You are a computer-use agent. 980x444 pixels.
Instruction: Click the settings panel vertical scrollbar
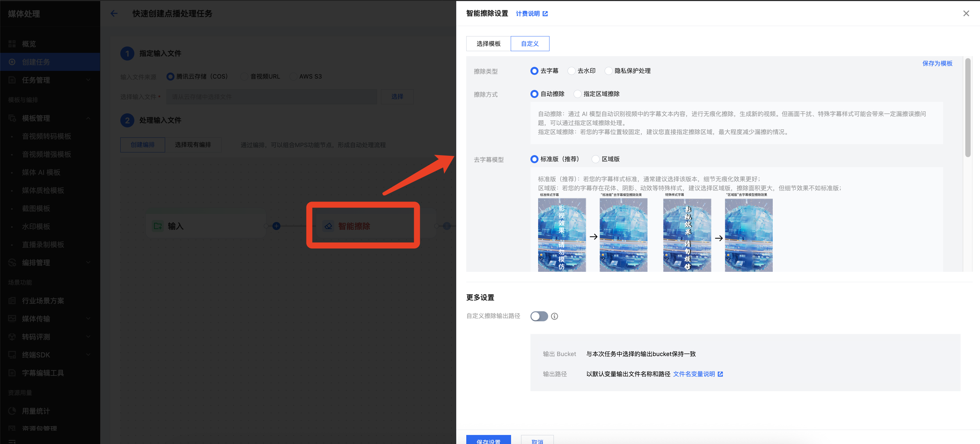(968, 108)
